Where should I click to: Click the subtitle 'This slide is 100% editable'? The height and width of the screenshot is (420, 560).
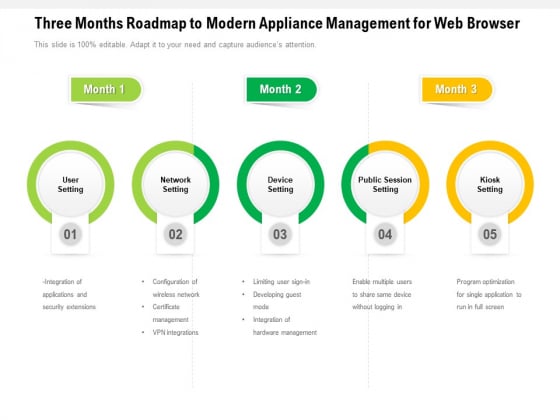(175, 45)
